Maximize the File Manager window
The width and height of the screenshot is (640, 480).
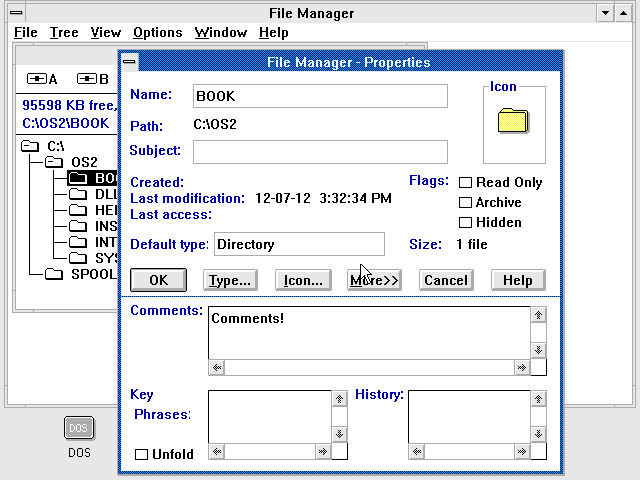624,13
